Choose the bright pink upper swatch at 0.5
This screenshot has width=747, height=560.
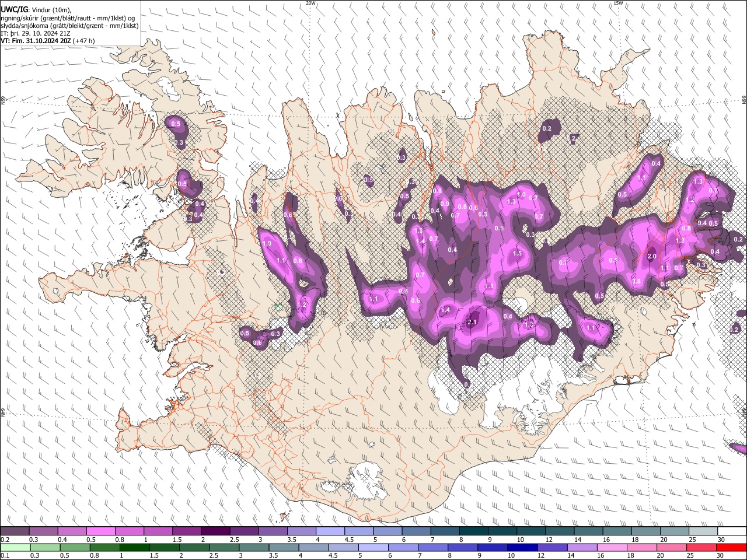point(101,531)
